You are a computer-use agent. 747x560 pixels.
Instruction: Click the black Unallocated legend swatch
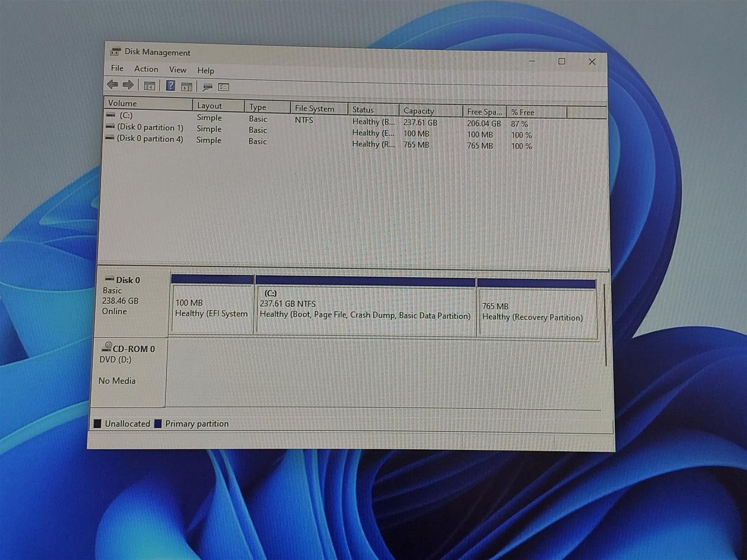click(x=98, y=423)
